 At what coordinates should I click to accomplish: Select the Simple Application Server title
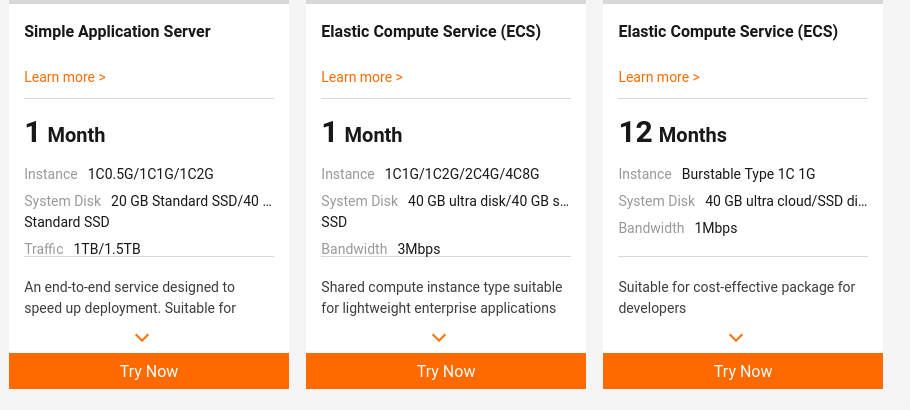pos(117,32)
